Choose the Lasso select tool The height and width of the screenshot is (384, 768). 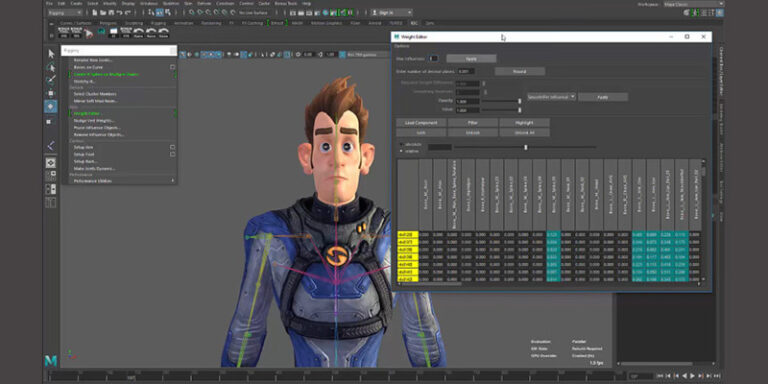[51, 67]
